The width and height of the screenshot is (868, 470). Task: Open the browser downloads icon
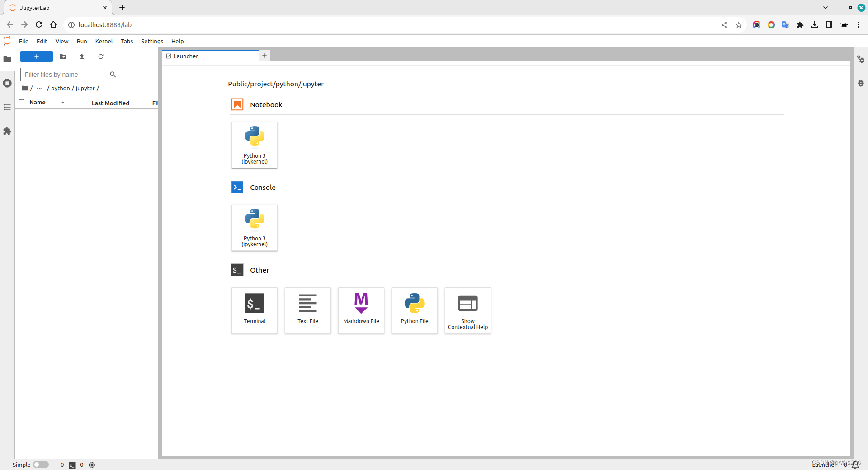pyautogui.click(x=815, y=25)
